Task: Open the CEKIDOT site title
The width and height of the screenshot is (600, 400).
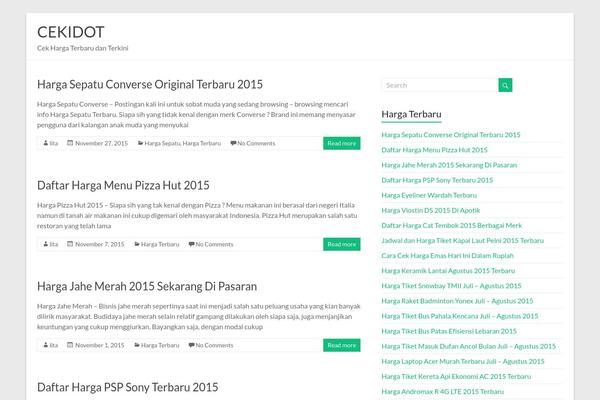Action: [71, 32]
